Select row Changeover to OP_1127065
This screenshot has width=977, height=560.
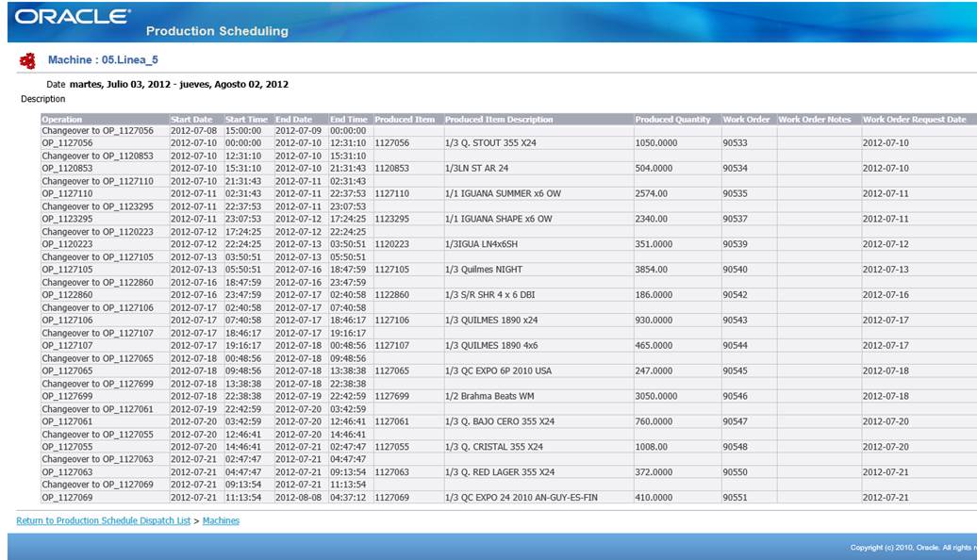click(508, 359)
